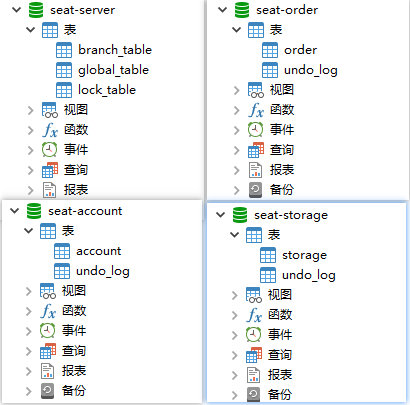
Task: Collapse the seat-server database node
Action: (16, 10)
